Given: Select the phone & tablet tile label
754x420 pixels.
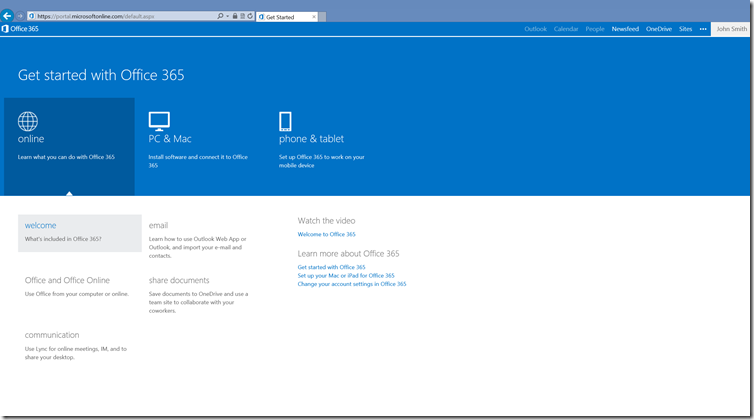Looking at the screenshot, I should [311, 139].
